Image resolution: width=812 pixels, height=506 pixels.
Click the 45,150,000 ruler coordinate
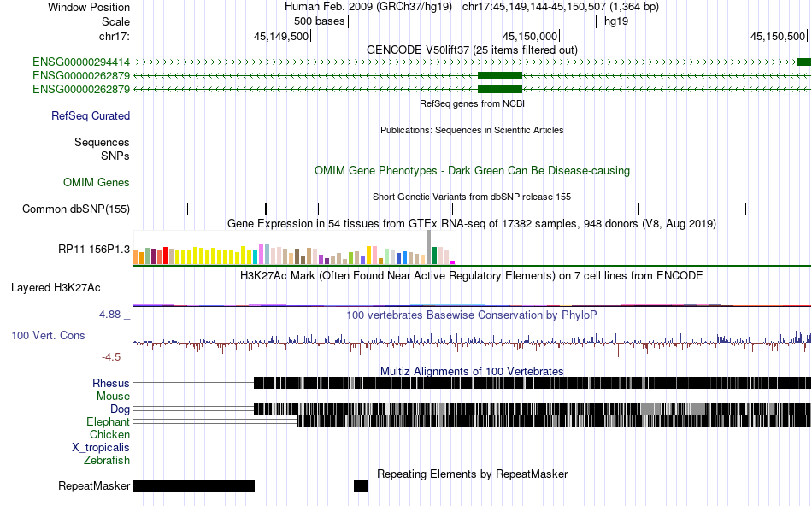point(530,36)
